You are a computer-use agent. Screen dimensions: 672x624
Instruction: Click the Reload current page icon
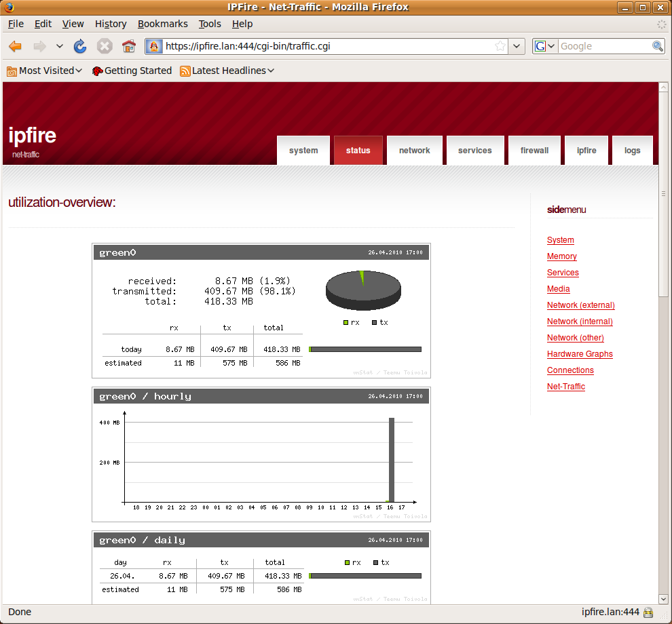[x=80, y=45]
